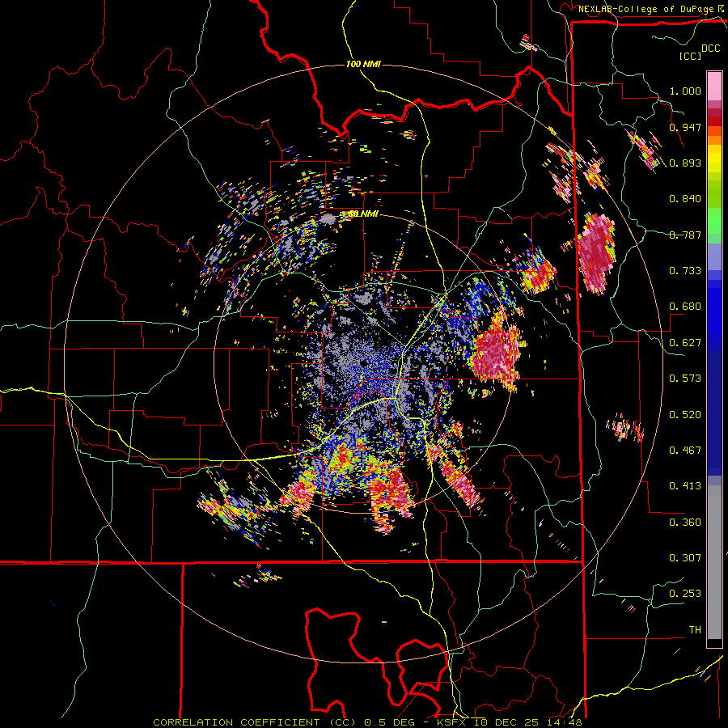The image size is (728, 728).
Task: Click the black radar site dot at the center
Action: (x=363, y=363)
